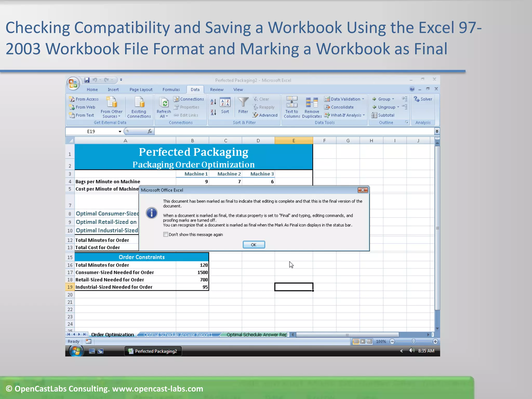This screenshot has height=399, width=532.
Task: Select row 19 header
Action: point(70,287)
